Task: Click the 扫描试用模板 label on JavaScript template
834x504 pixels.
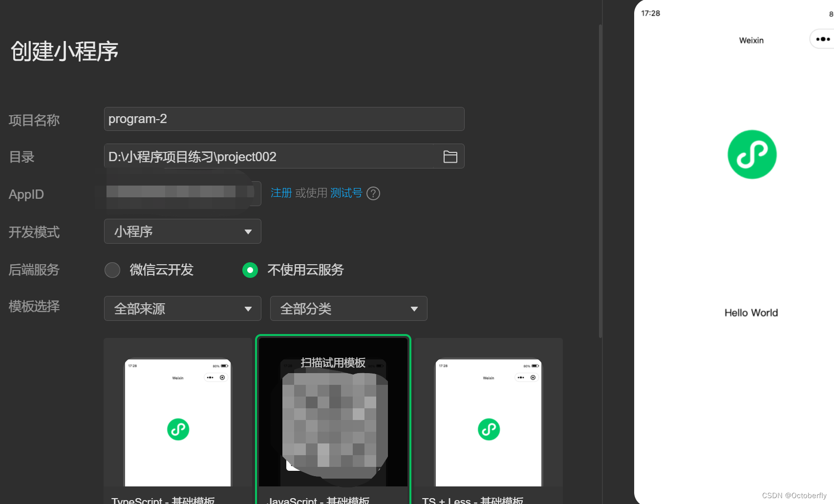Action: [333, 363]
